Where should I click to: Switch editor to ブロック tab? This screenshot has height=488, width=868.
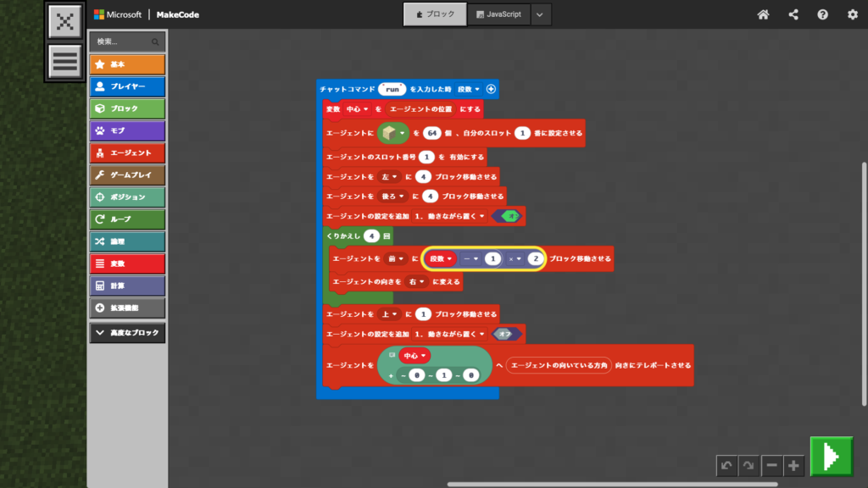(x=435, y=14)
